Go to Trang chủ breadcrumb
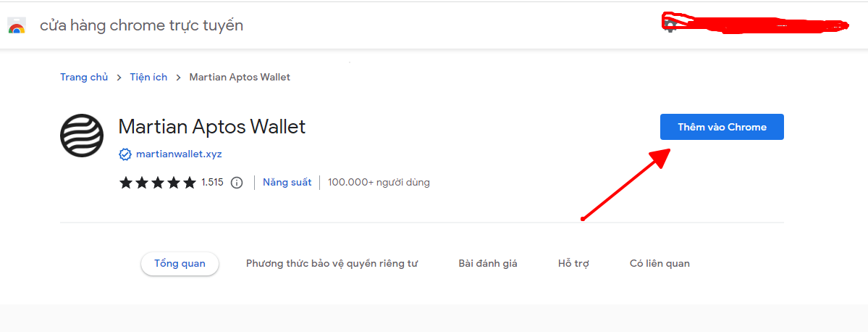The image size is (868, 332). coord(84,77)
